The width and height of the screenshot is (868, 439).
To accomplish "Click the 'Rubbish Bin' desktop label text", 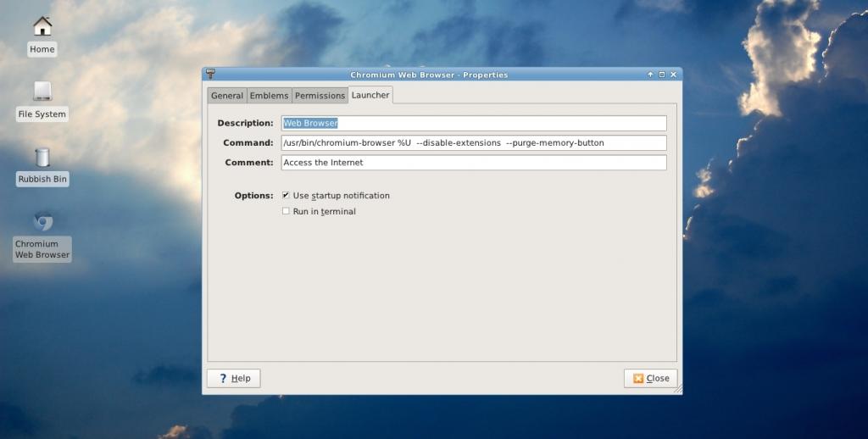I will [42, 179].
